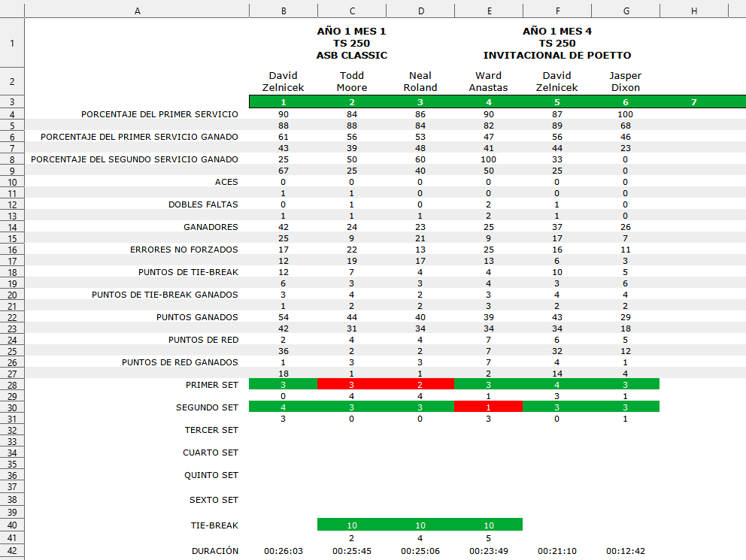This screenshot has height=560, width=746.
Task: Click PORCENTAJE DEL SEGUNDO SERVICIO GANADO label
Action: tap(135, 159)
